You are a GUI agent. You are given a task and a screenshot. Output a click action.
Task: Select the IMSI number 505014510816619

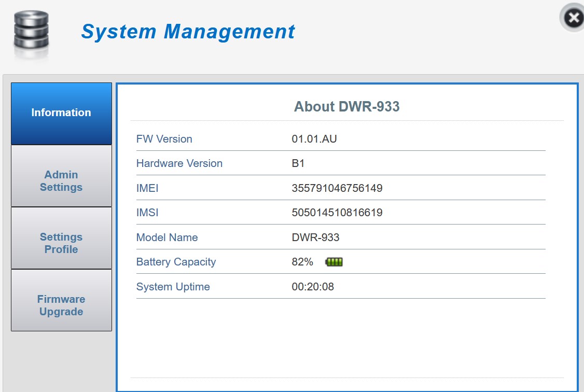337,213
